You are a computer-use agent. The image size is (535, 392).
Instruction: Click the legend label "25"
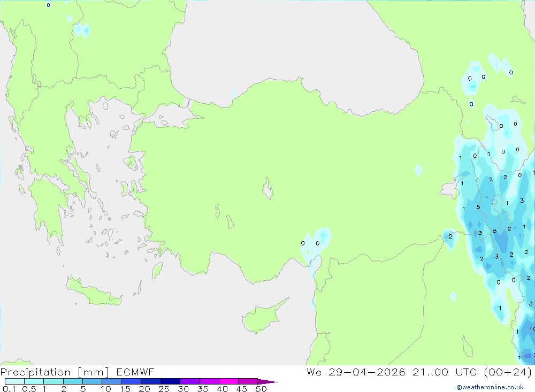[164, 389]
